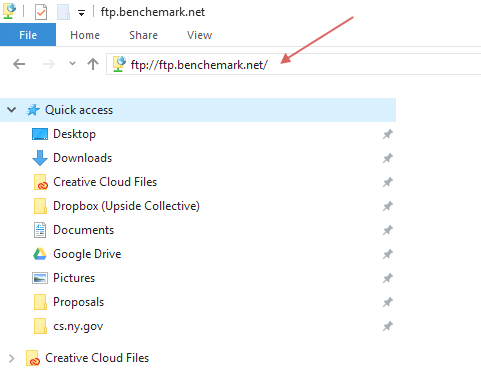481x375 pixels.
Task: Open the Pictures folder
Action: point(74,278)
